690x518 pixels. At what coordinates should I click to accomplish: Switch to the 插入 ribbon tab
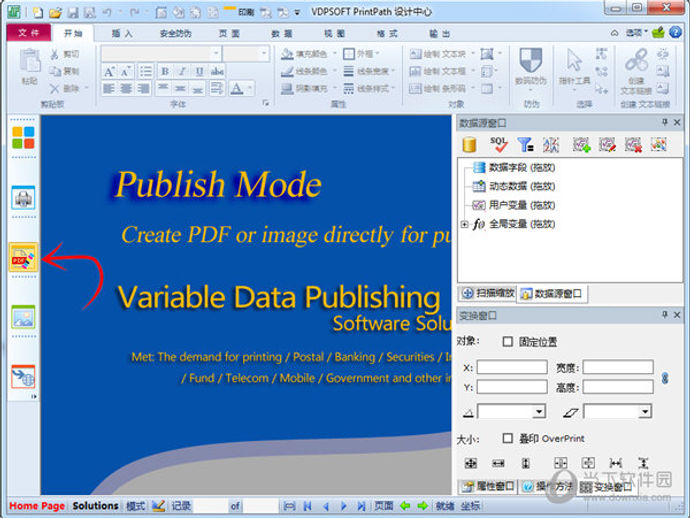click(122, 33)
